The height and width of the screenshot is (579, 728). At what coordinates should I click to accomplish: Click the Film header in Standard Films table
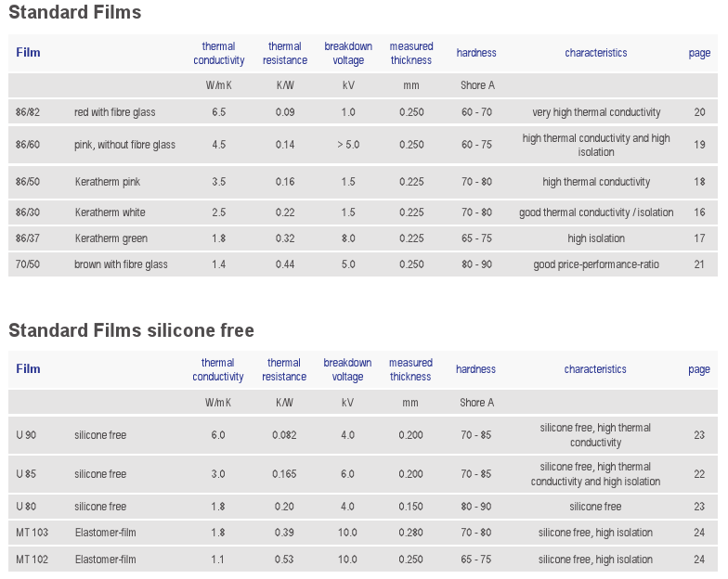coord(28,52)
